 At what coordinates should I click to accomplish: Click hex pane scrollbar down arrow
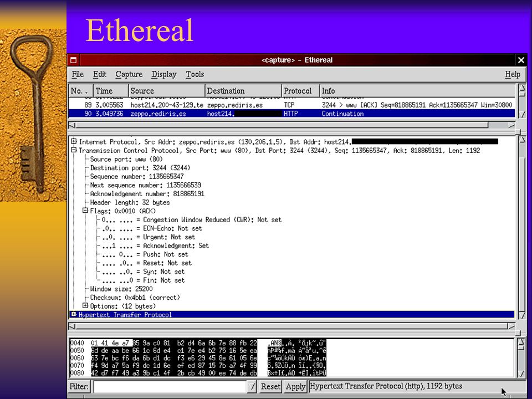click(522, 373)
